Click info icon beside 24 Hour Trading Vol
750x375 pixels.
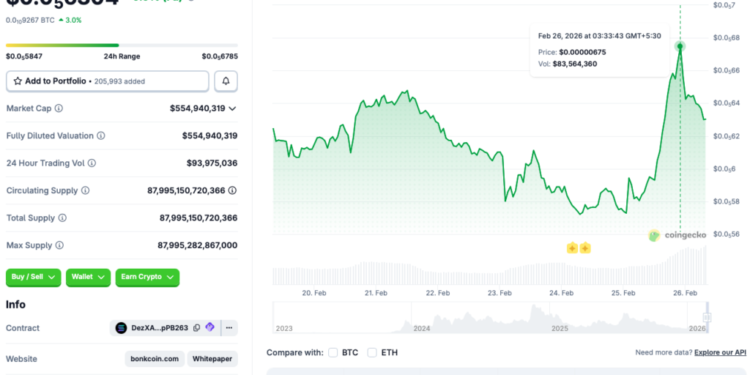click(x=91, y=163)
